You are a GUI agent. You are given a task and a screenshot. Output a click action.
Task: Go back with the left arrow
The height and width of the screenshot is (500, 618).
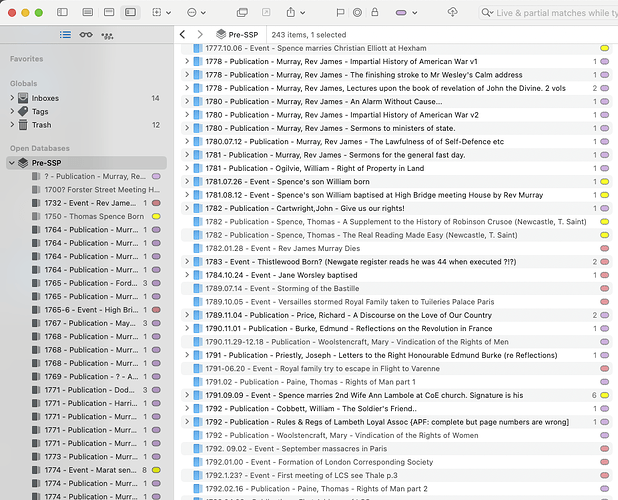coord(182,35)
